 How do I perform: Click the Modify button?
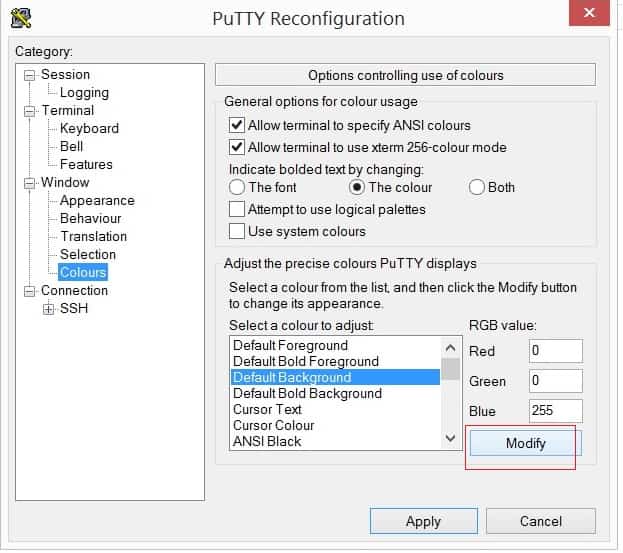point(526,443)
